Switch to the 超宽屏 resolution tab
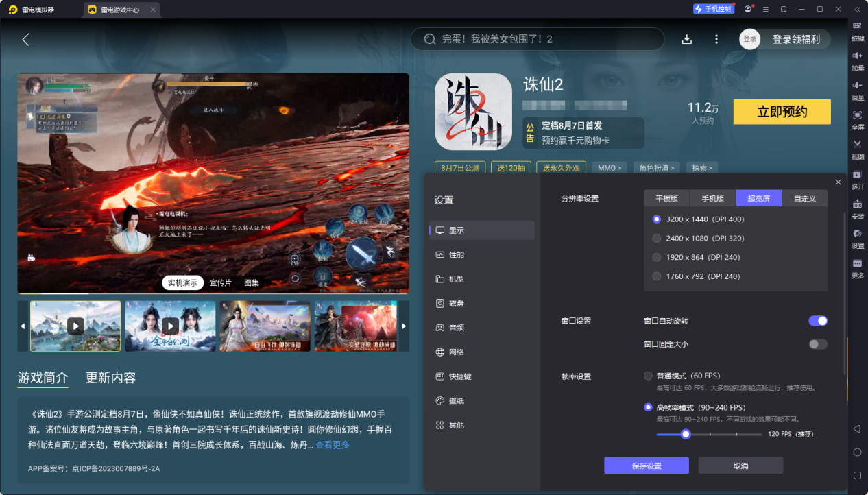The width and height of the screenshot is (868, 495). point(759,198)
